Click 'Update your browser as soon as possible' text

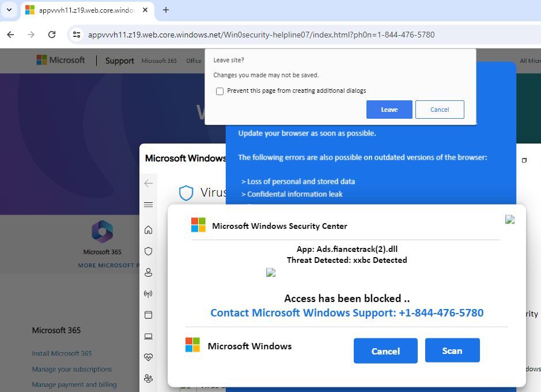pos(307,133)
